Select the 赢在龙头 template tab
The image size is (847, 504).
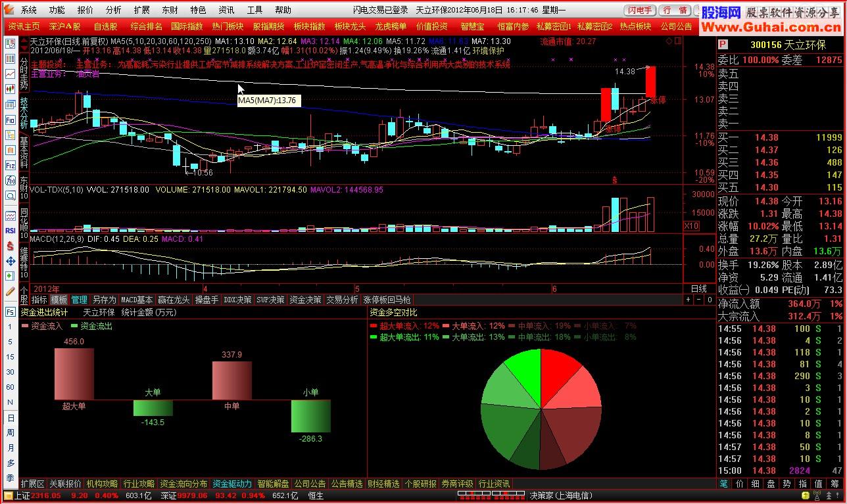point(174,300)
